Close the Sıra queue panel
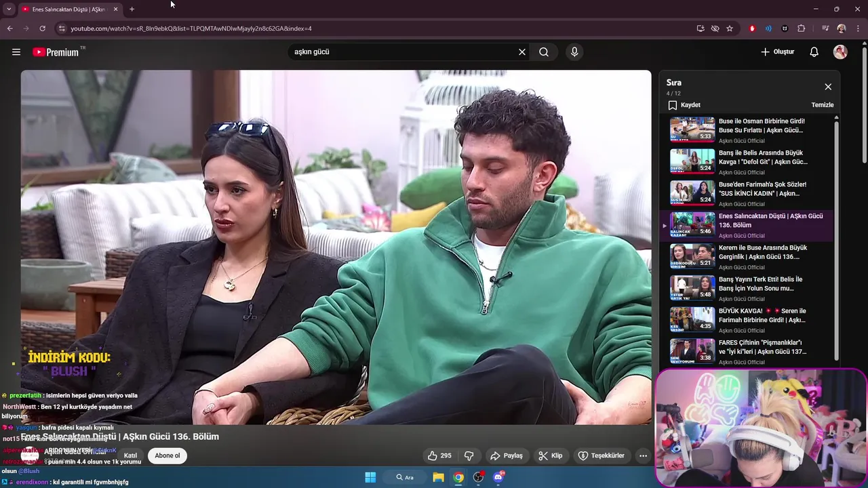The width and height of the screenshot is (868, 488). (x=828, y=87)
